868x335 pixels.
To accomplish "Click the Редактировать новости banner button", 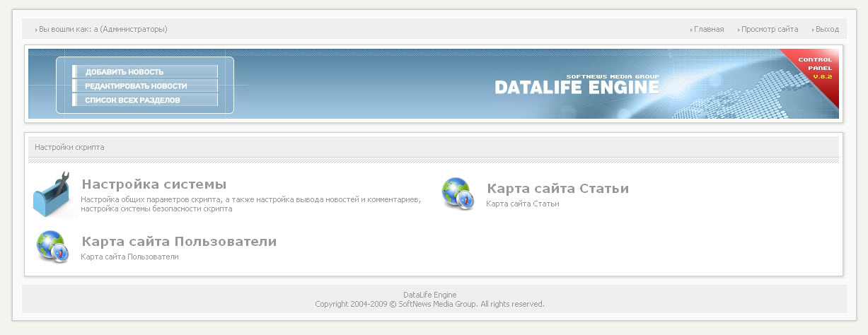I will 145,86.
